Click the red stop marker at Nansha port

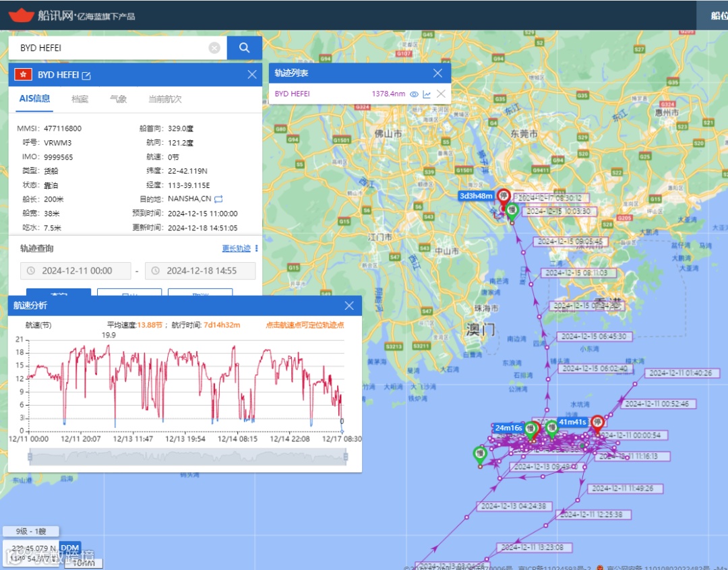504,197
